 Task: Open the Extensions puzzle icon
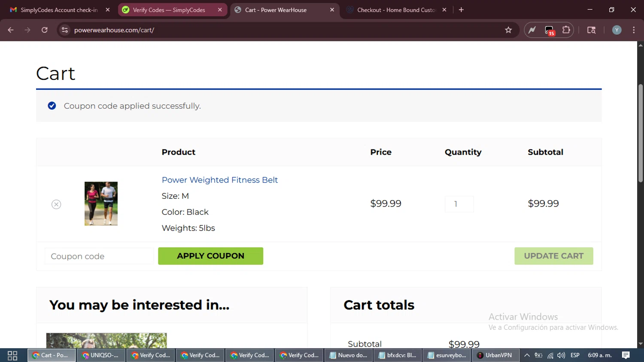pos(566,30)
